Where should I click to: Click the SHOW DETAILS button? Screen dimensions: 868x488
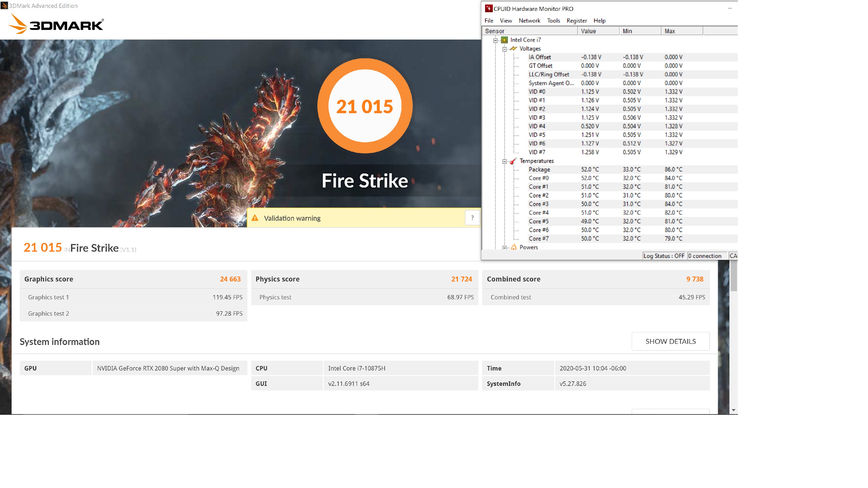(670, 341)
